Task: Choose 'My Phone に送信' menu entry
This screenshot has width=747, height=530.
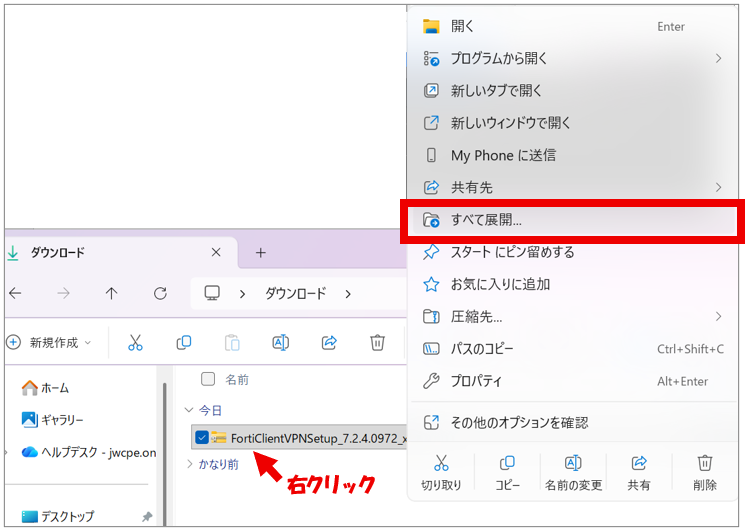Action: coord(573,155)
